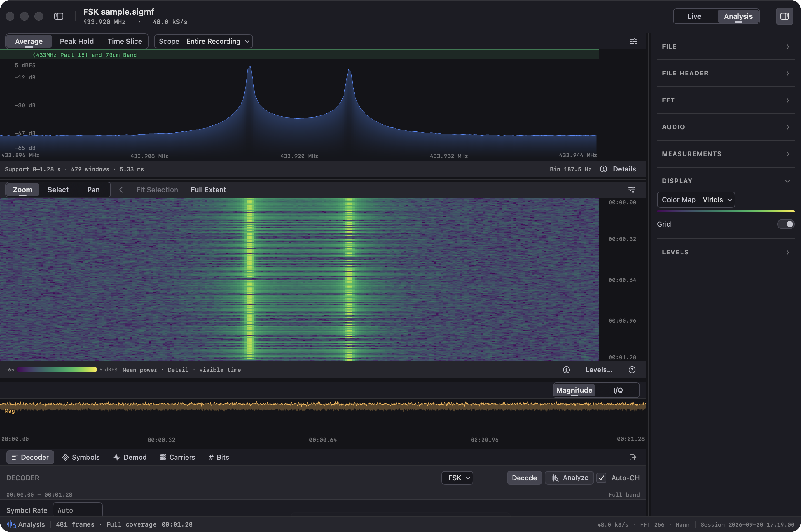Toggle the Grid switch
Viewport: 801px width, 532px height.
coord(785,224)
